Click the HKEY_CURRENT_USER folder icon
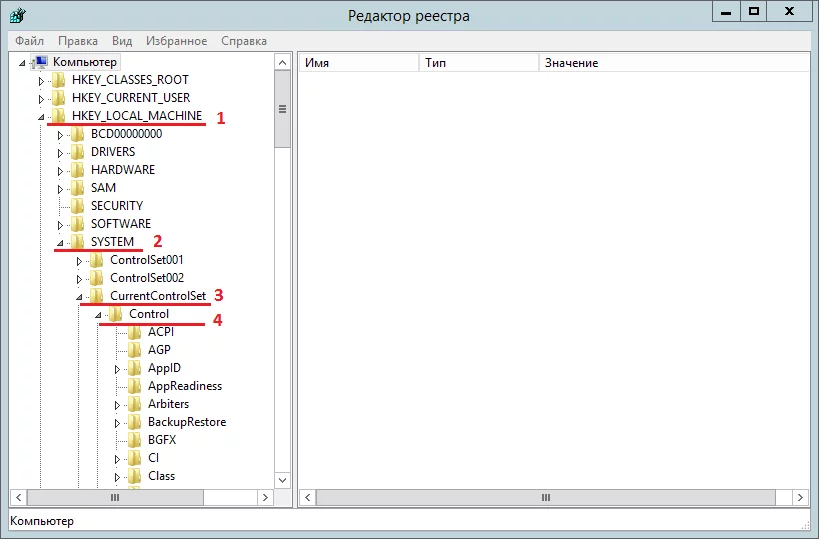Screen dimensions: 819x539 [x=59, y=98]
